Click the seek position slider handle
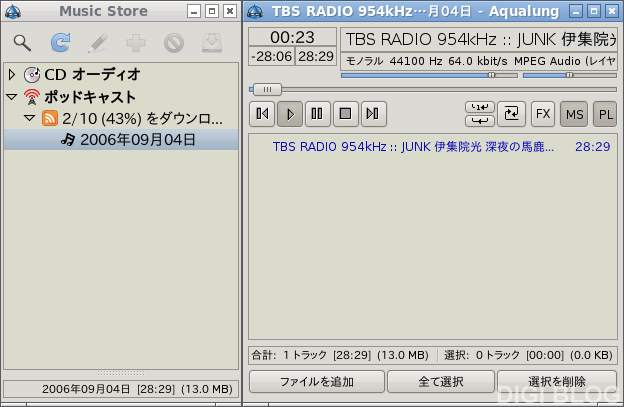 [267, 90]
